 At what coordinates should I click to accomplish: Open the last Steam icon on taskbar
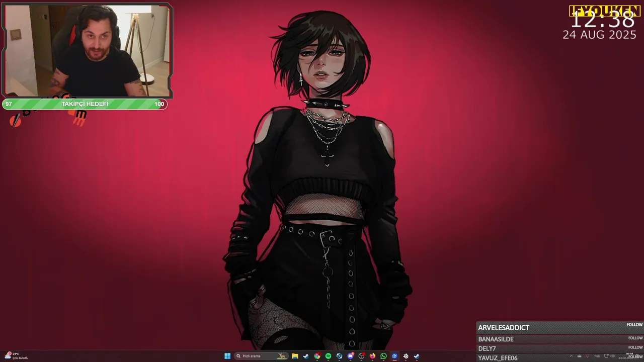point(417,356)
